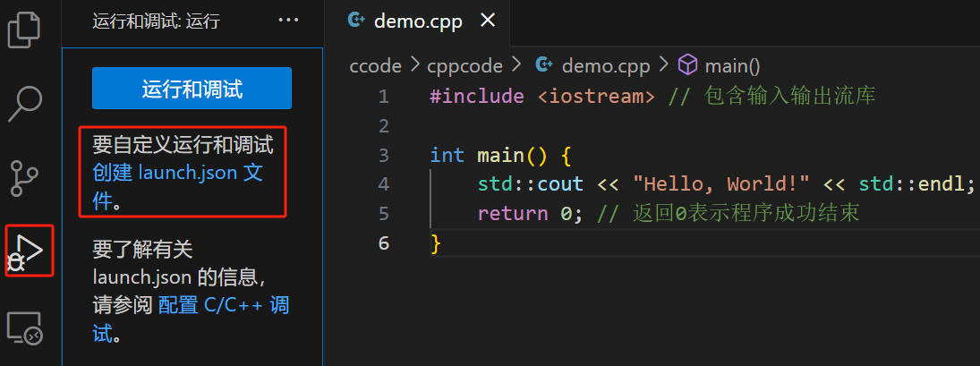
Task: Select the Run and Debug activity icon
Action: [28, 250]
